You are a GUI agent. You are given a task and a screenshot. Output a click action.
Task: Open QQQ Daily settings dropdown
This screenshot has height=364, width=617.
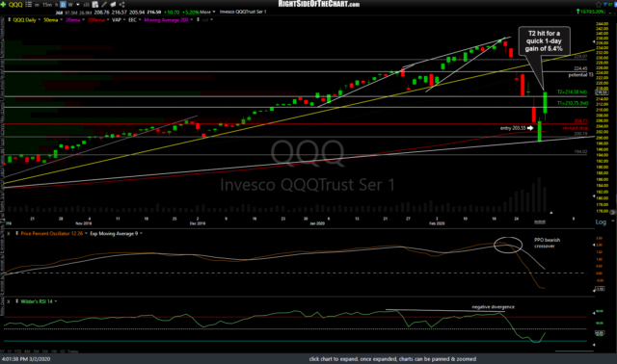(39, 19)
